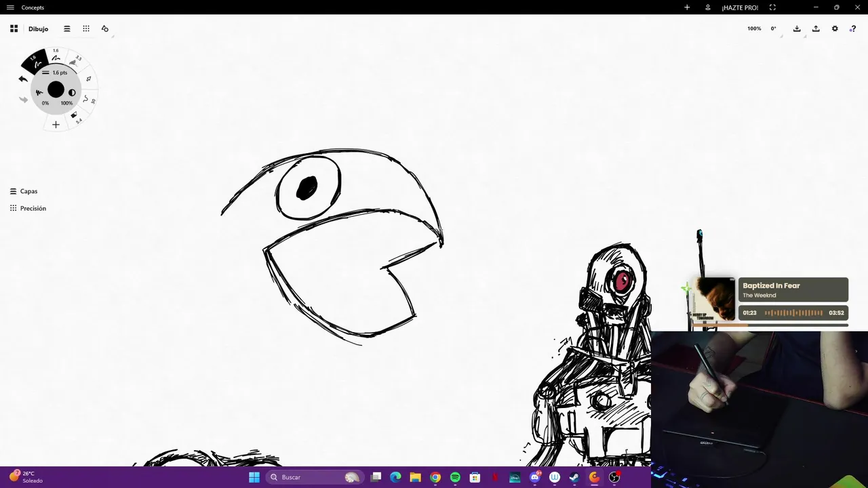Image resolution: width=868 pixels, height=488 pixels.
Task: Create new drawing with plus icon
Action: (x=687, y=7)
